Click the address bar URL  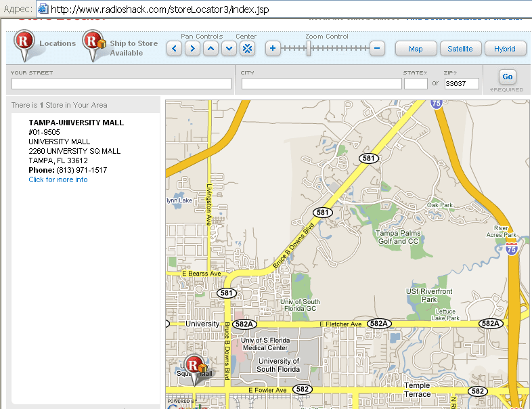tap(160, 9)
